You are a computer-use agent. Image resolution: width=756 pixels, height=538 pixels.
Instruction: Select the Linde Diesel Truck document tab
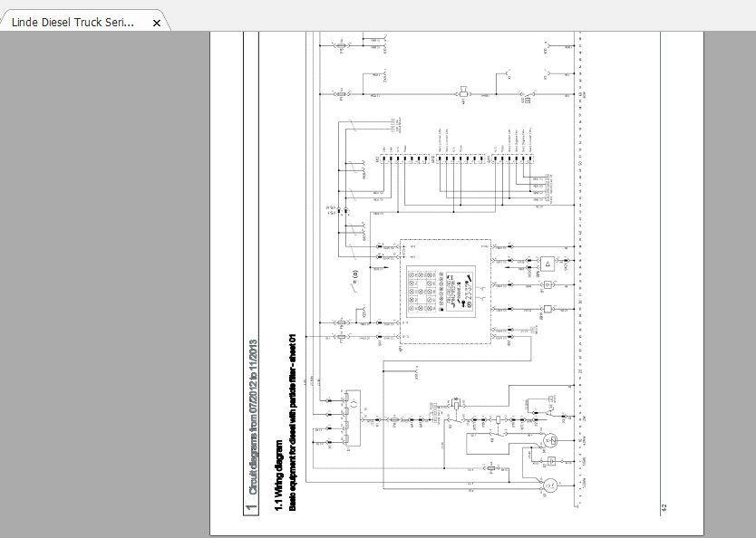[x=73, y=22]
